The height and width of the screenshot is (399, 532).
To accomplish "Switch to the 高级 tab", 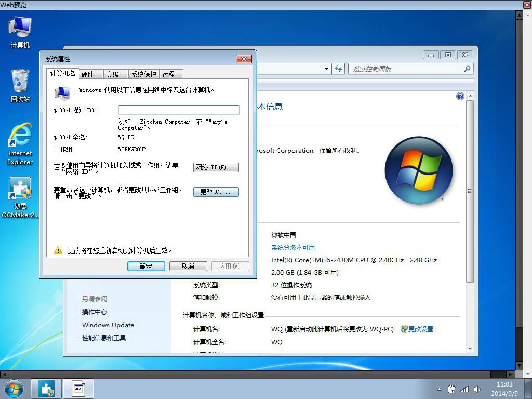I will click(x=115, y=74).
